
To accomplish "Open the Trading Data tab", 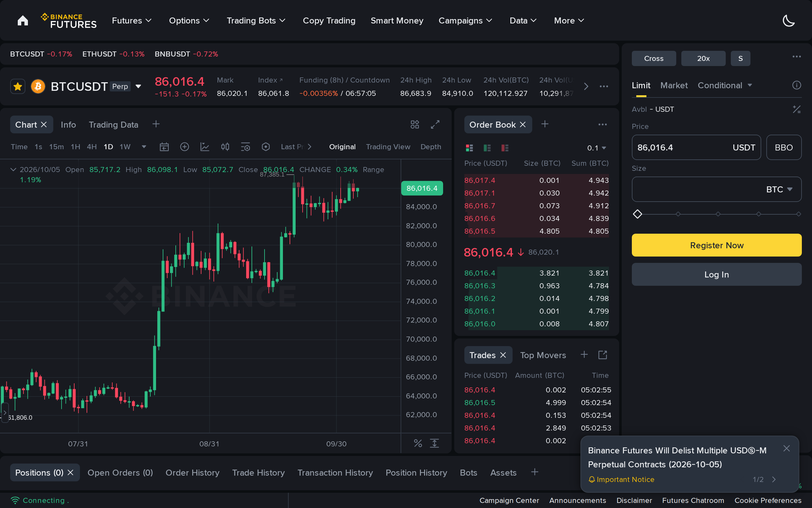I will pos(114,125).
